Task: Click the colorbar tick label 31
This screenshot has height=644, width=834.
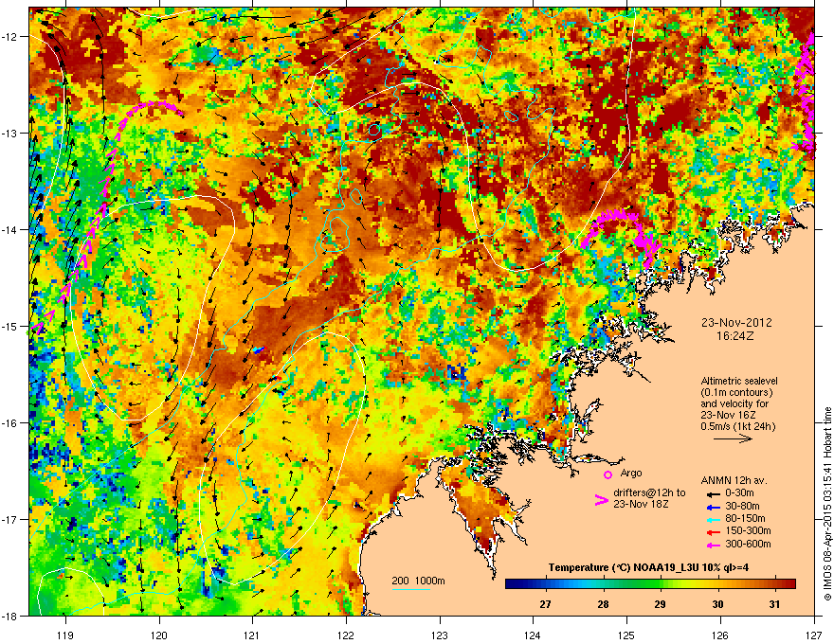Action: pyautogui.click(x=775, y=604)
